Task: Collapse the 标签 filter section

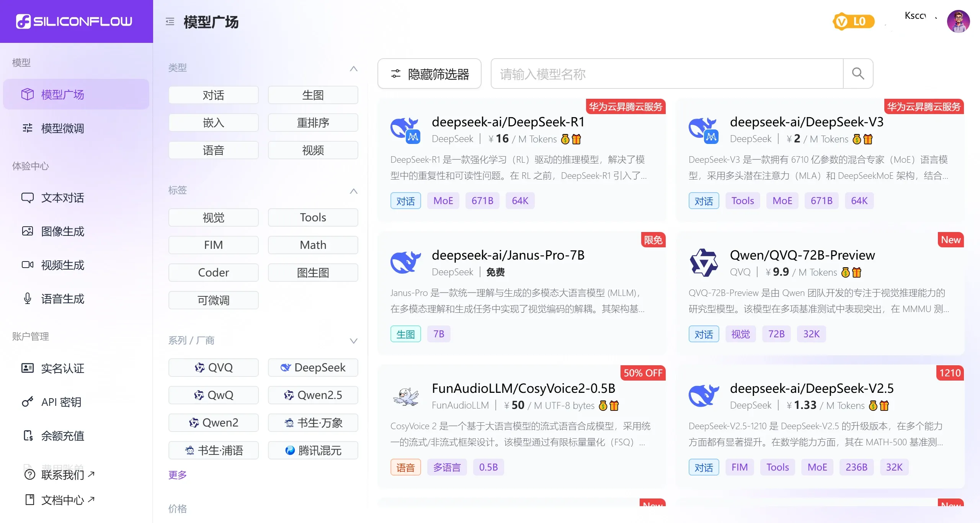Action: point(353,191)
